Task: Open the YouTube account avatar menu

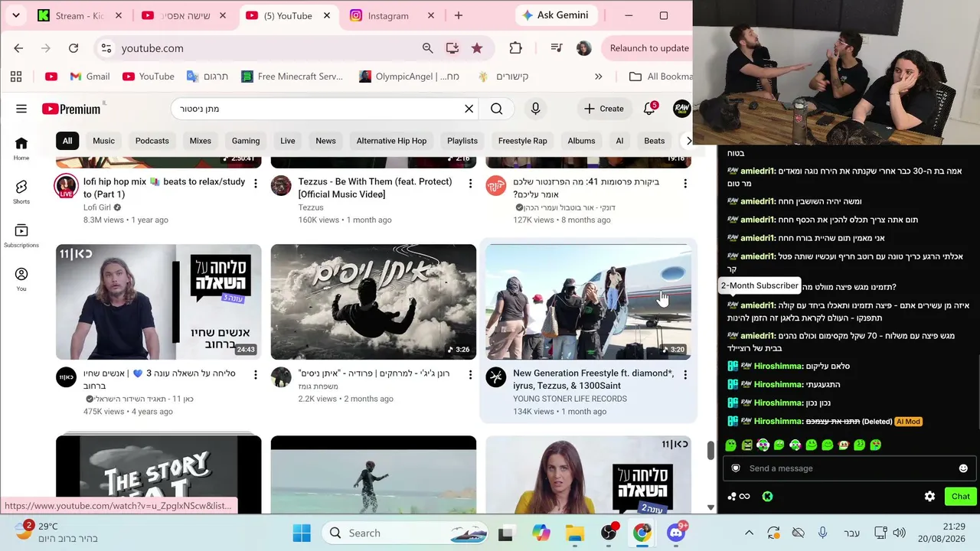Action: [x=682, y=109]
